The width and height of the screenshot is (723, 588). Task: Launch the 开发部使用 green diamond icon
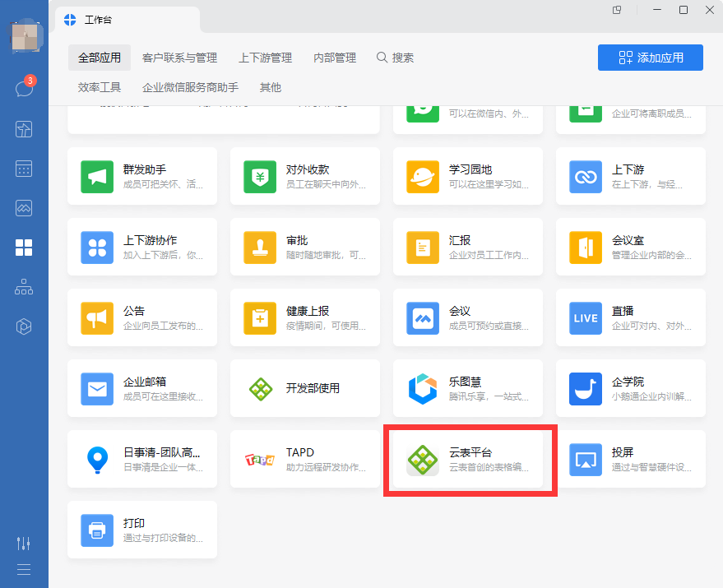(261, 389)
